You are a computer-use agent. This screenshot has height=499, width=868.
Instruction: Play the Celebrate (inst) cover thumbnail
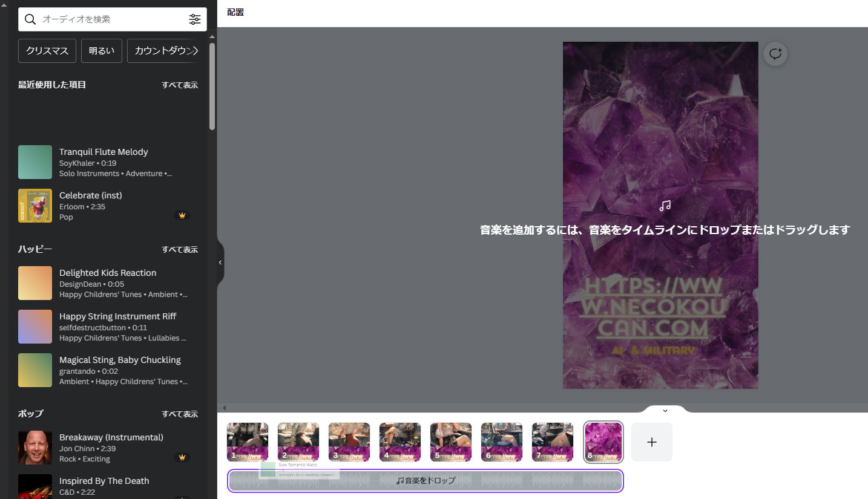click(x=35, y=206)
